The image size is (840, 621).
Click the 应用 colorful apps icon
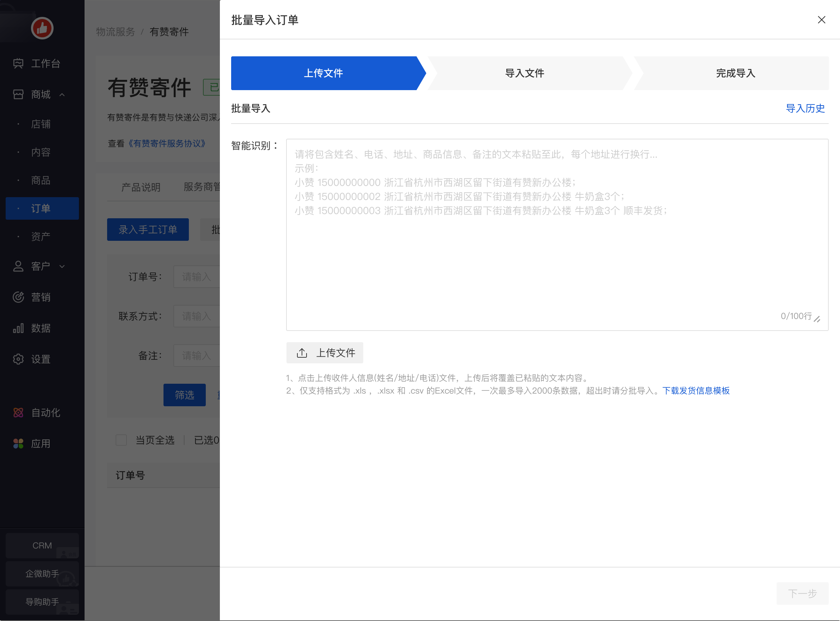(18, 444)
